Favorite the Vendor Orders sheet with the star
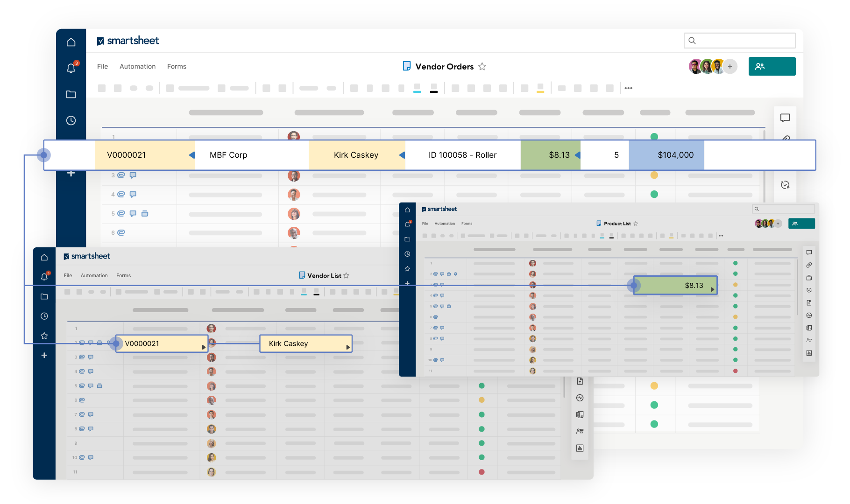 pos(482,67)
